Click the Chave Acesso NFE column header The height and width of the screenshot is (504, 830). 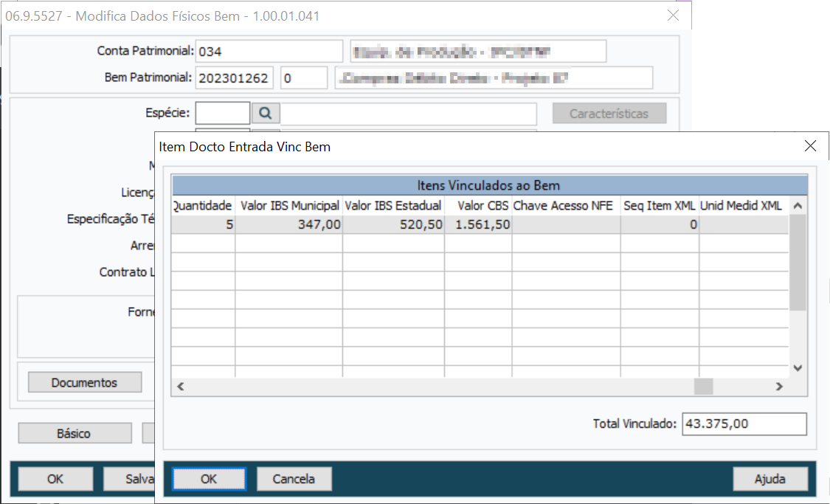coord(566,205)
